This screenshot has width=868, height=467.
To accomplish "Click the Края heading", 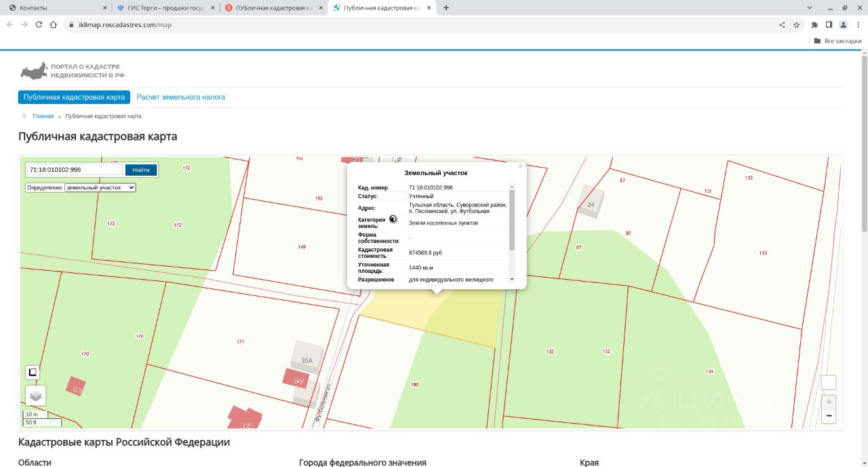I will (589, 462).
